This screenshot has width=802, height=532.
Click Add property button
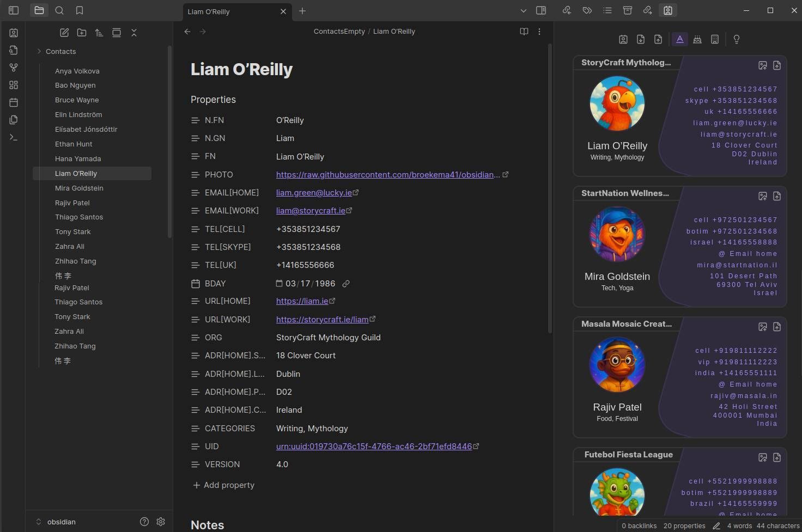click(223, 485)
